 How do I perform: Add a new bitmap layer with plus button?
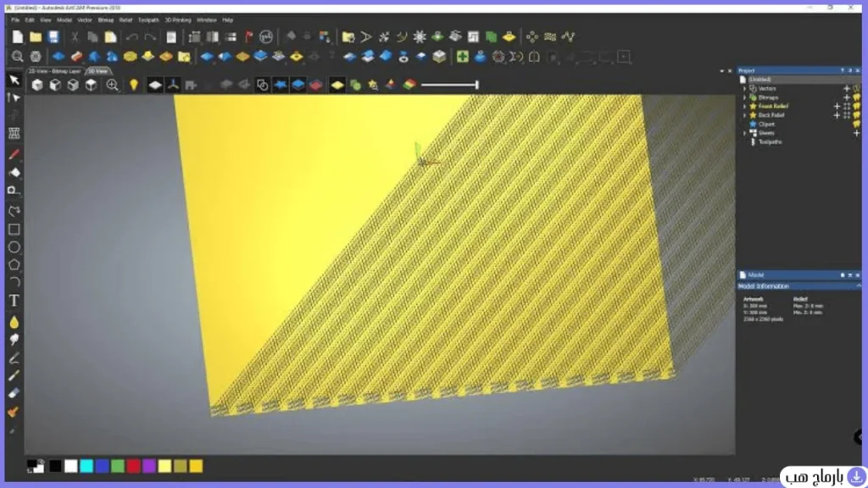847,97
